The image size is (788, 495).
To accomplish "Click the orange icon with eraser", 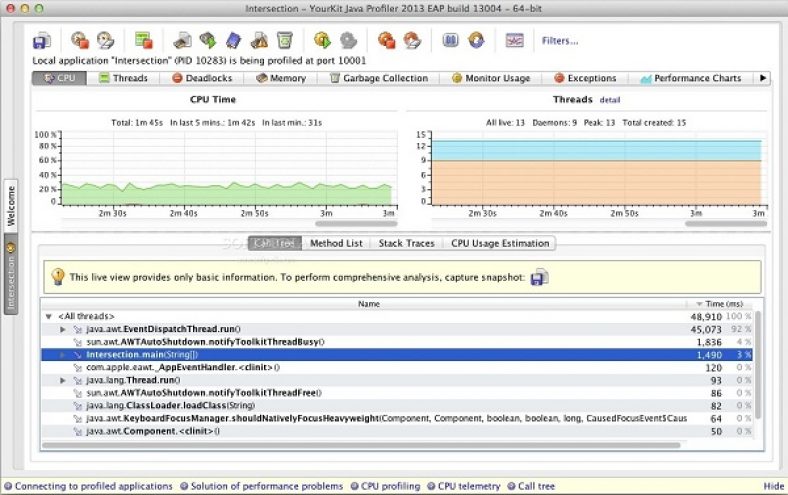I will (412, 40).
